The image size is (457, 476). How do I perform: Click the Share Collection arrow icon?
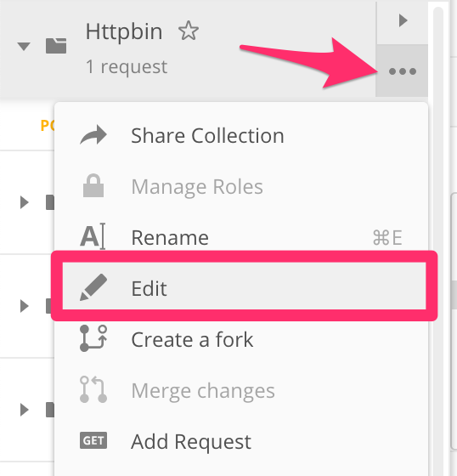[x=93, y=135]
